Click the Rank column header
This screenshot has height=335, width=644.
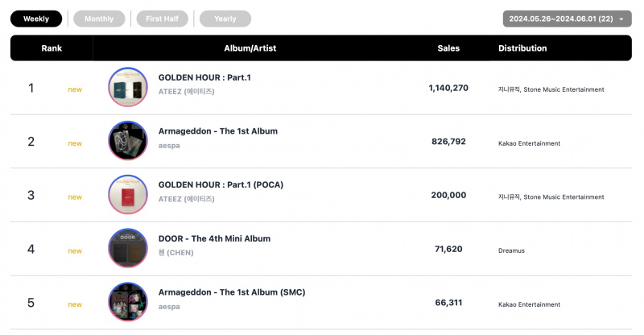tap(52, 48)
